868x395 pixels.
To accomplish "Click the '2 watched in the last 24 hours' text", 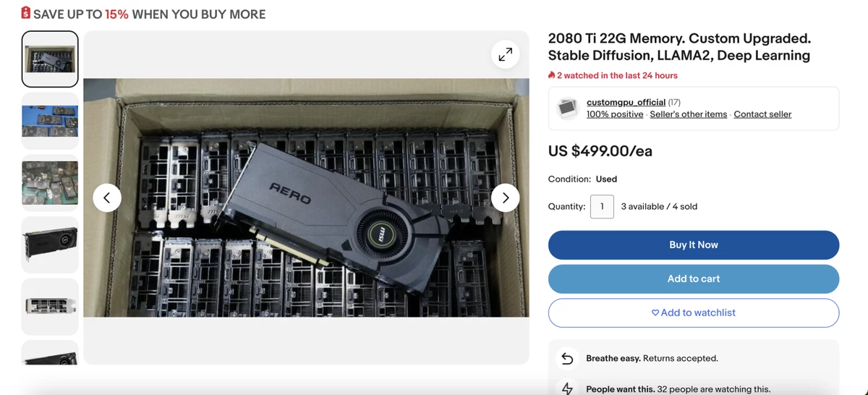I will (x=617, y=75).
